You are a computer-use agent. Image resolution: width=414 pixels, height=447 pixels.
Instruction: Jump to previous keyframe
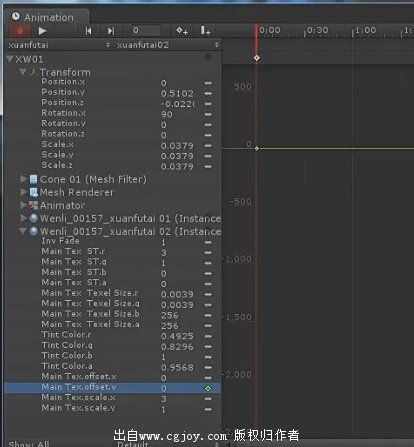(88, 31)
